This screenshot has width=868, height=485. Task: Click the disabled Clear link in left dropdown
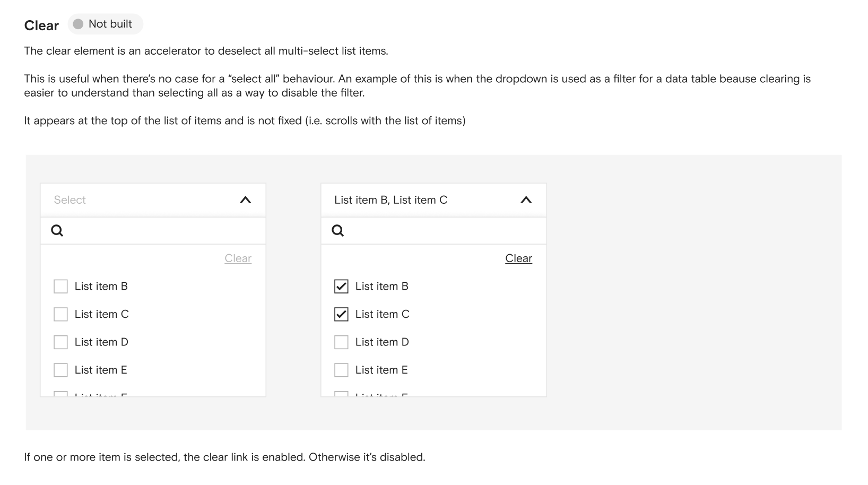coord(238,258)
